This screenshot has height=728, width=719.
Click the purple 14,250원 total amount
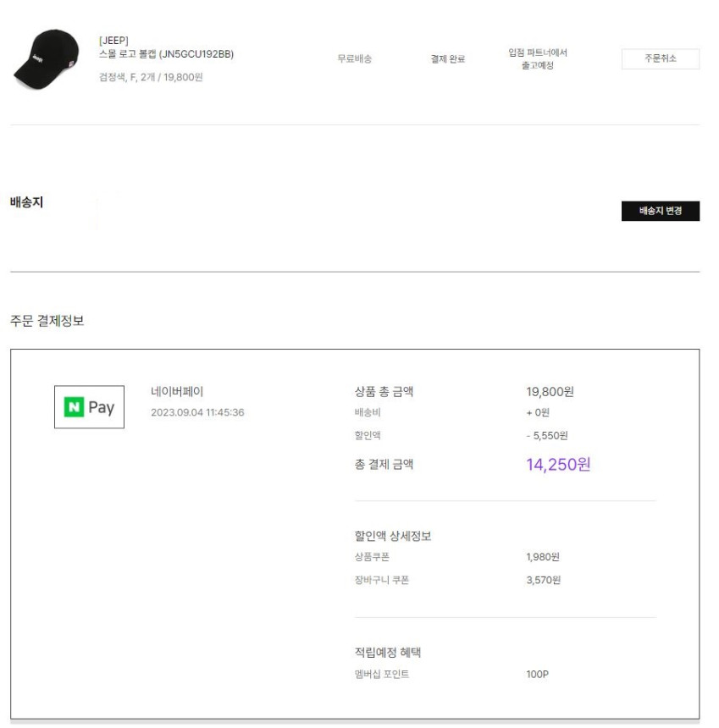[x=558, y=464]
